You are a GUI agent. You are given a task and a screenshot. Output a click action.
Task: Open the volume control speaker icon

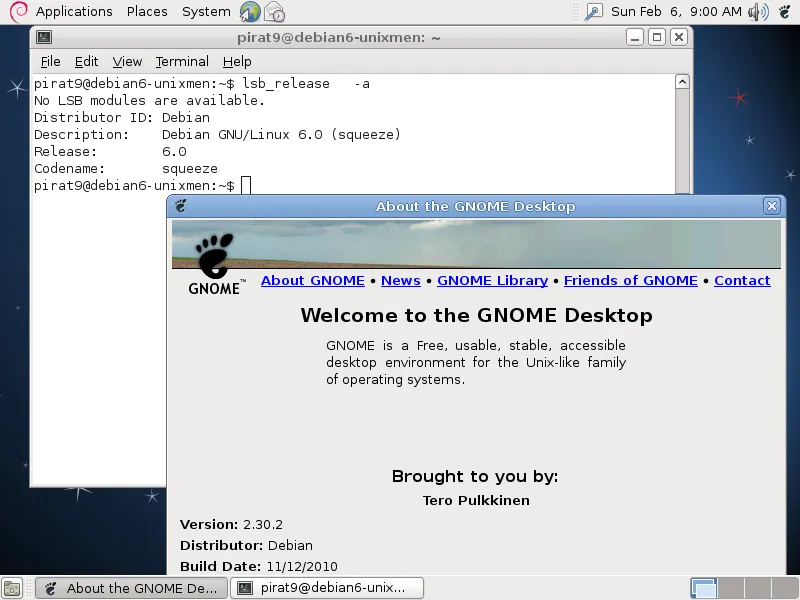[758, 12]
